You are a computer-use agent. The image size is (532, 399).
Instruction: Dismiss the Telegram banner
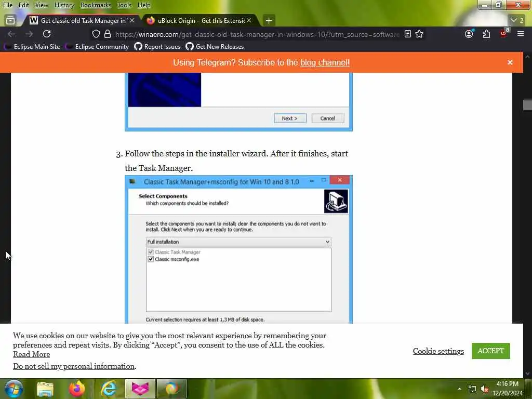pyautogui.click(x=510, y=62)
